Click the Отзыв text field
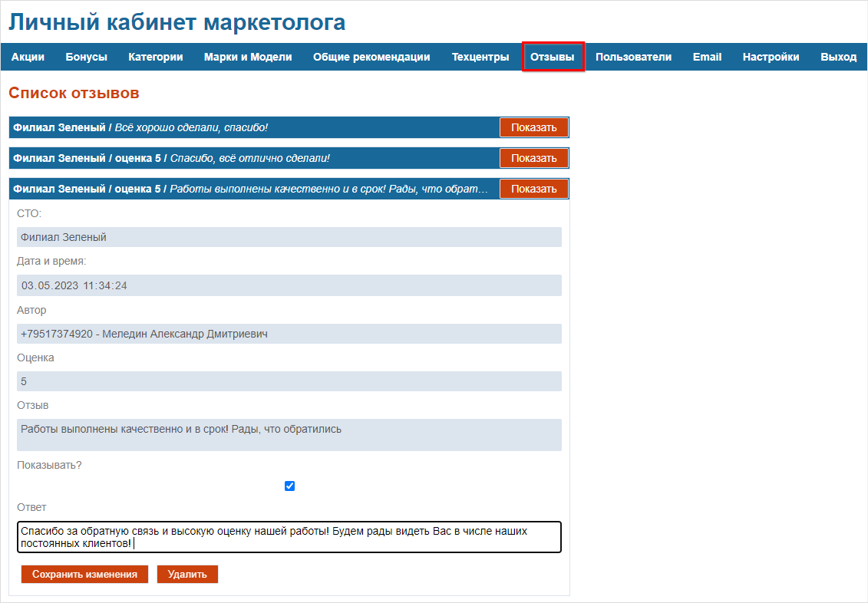This screenshot has width=868, height=603. (289, 435)
